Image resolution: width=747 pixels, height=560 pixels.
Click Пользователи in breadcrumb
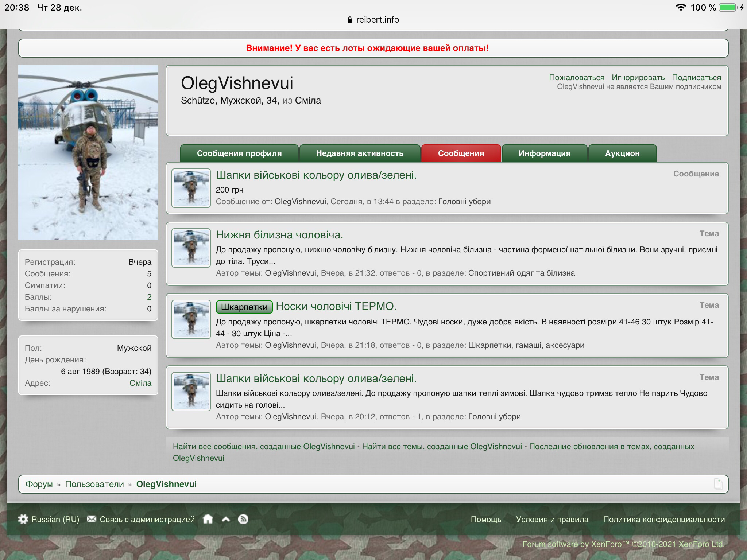[94, 484]
